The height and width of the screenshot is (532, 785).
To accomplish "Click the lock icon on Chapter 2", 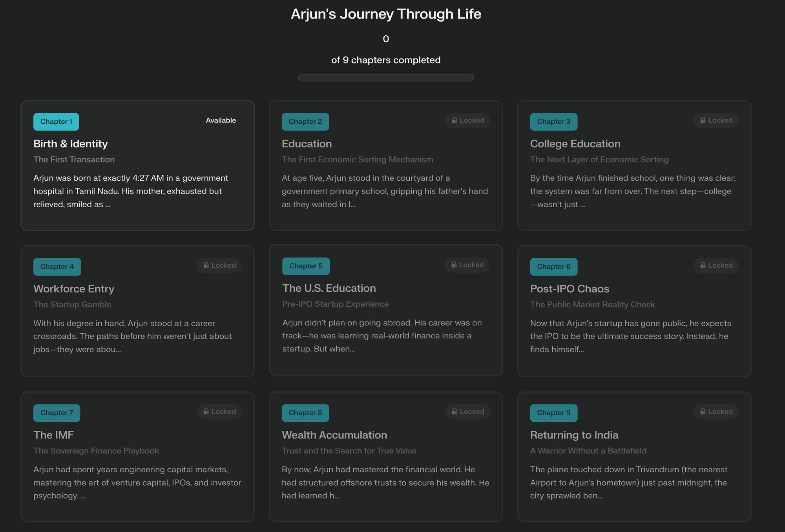I will 455,121.
